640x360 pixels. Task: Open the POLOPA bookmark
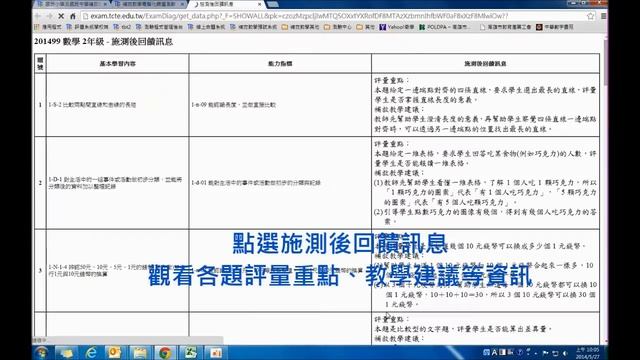[x=445, y=27]
